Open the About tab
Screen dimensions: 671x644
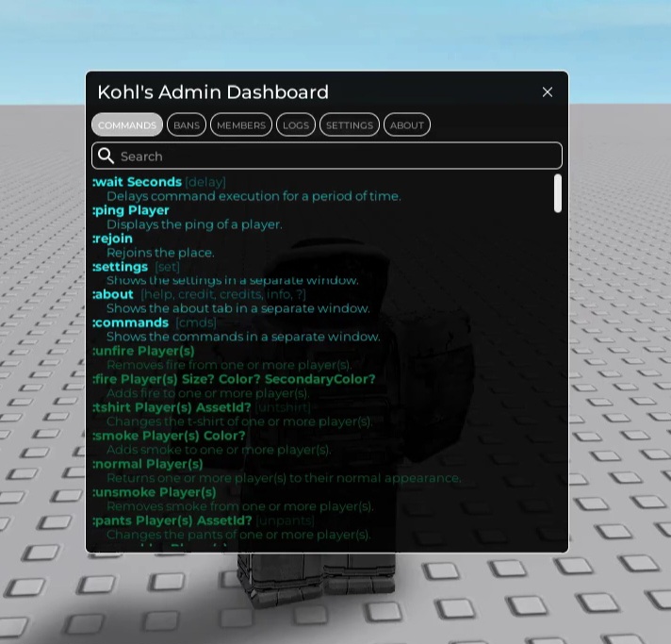click(x=407, y=125)
